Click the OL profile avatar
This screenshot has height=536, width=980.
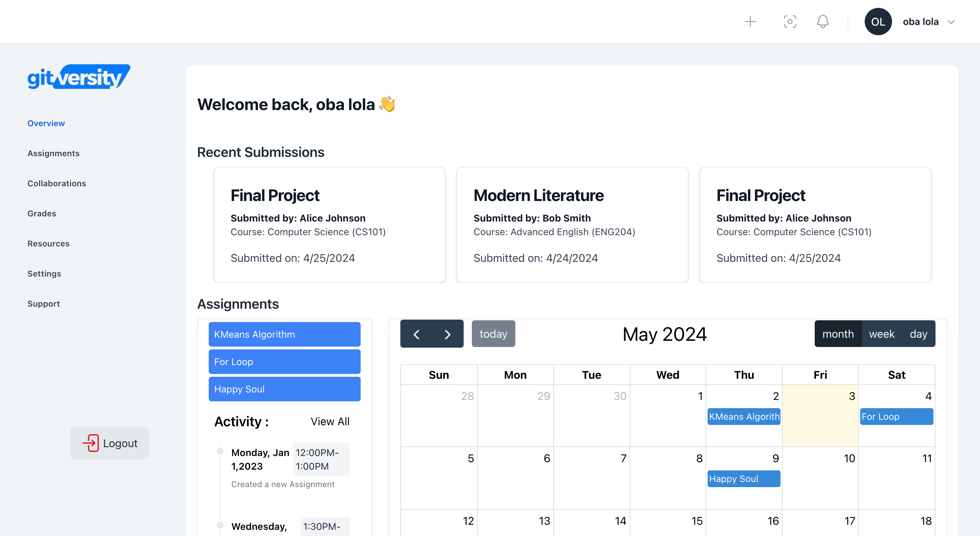click(878, 22)
